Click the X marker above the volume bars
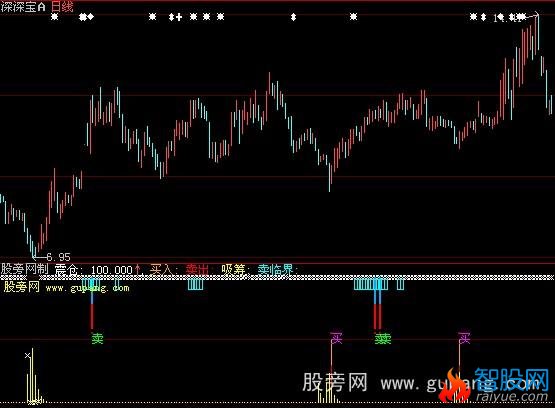Image resolution: width=555 pixels, height=408 pixels. coord(28,355)
